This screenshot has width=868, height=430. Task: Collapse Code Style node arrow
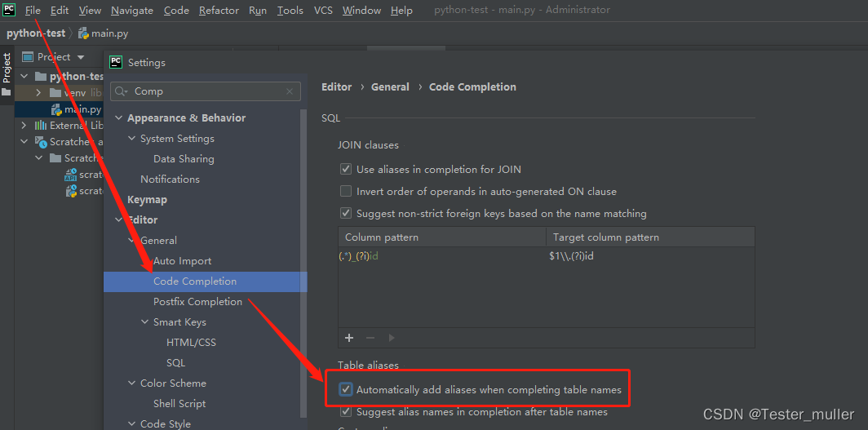(132, 424)
